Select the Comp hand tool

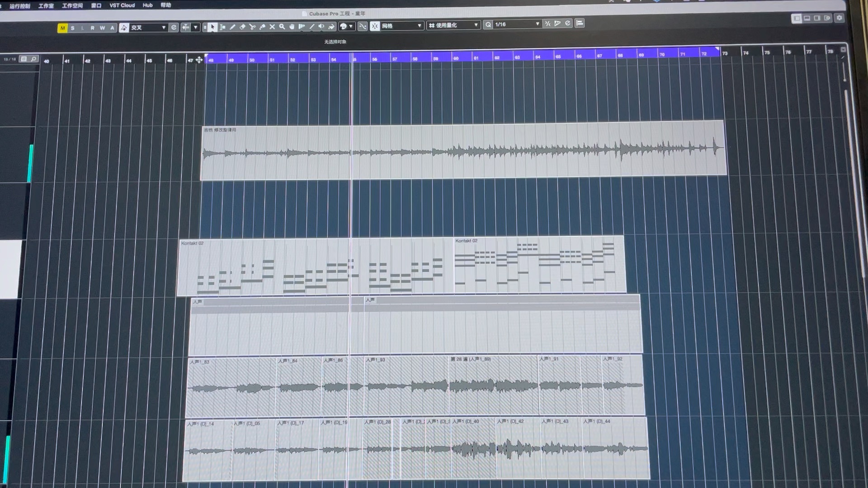pos(292,27)
